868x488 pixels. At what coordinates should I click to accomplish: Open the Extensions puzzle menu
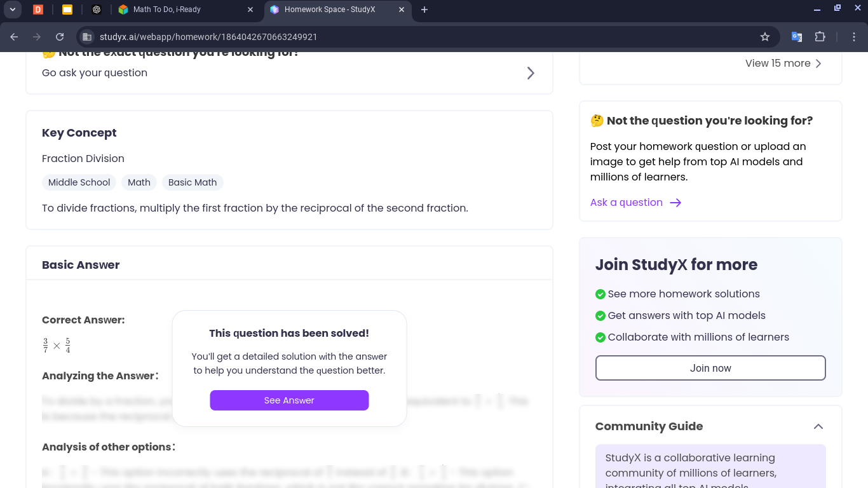[820, 37]
